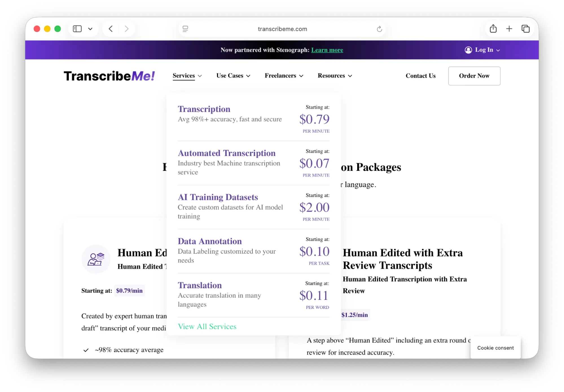Click the $2.00 per minute price
Image resolution: width=564 pixels, height=392 pixels.
(x=314, y=207)
